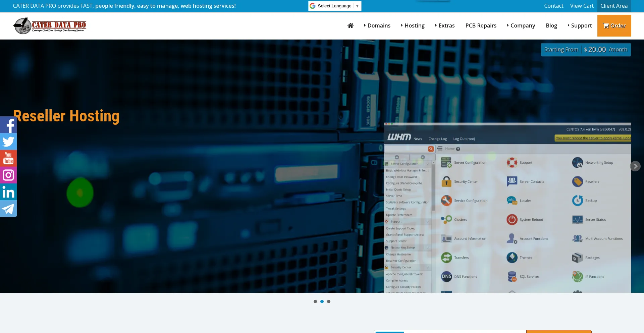The image size is (644, 333).
Task: Expand the Company menu
Action: [521, 25]
